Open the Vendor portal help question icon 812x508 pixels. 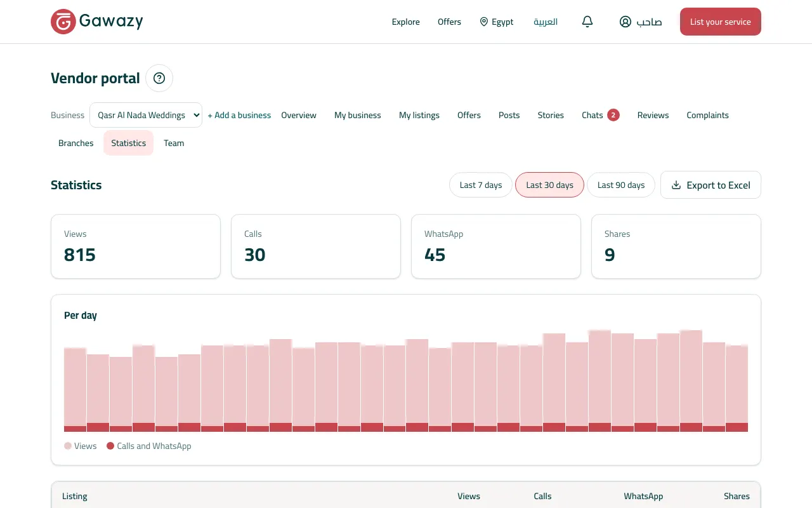click(x=159, y=78)
